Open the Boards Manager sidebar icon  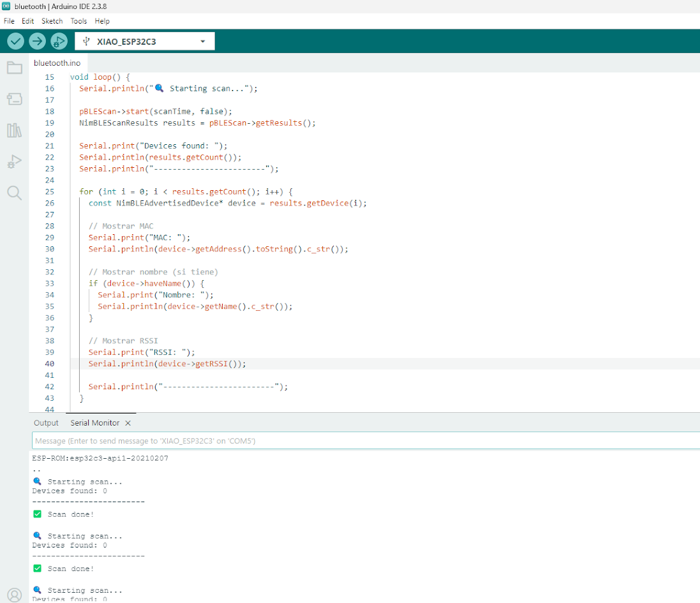[15, 99]
